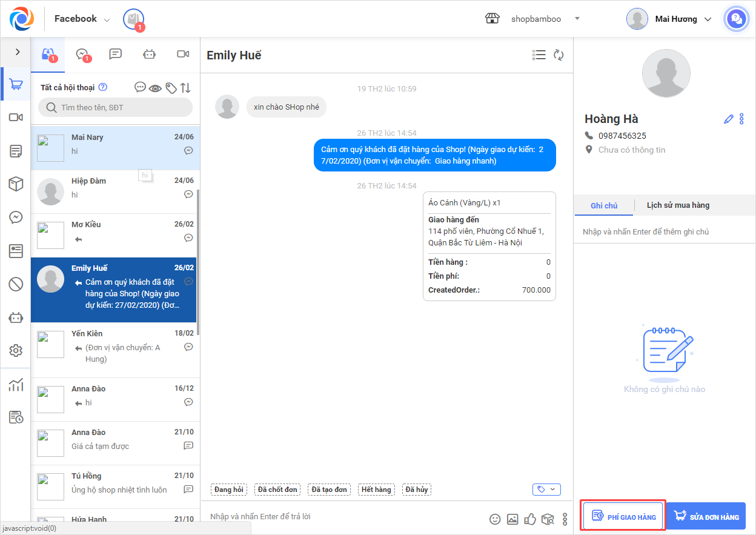Click Hoàng Hà customer avatar
Image resolution: width=756 pixels, height=535 pixels.
pyautogui.click(x=666, y=73)
